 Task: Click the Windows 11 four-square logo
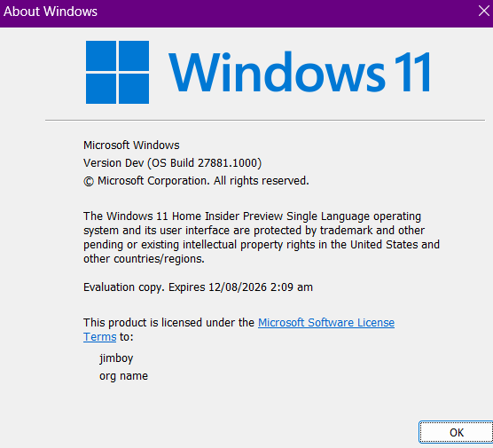[117, 72]
